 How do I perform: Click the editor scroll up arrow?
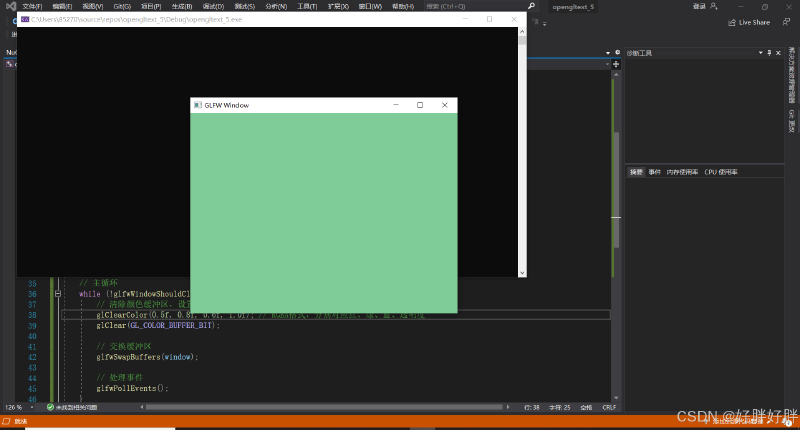(x=616, y=74)
